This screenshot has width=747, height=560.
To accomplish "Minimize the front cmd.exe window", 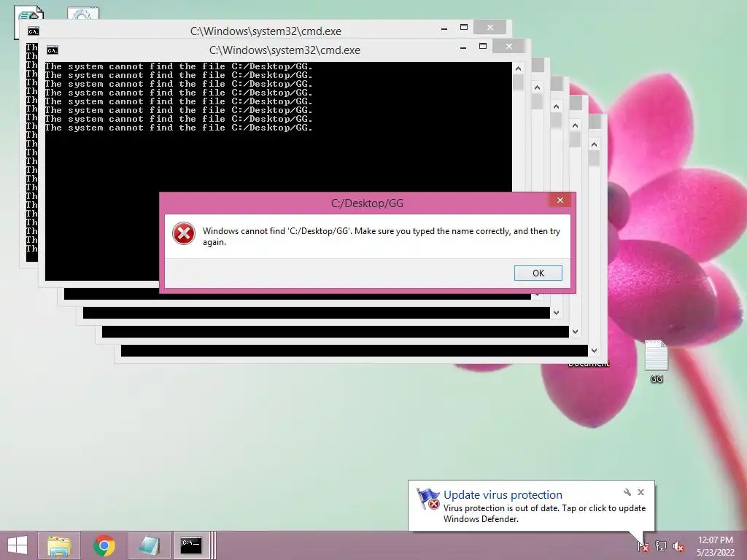I will click(463, 47).
